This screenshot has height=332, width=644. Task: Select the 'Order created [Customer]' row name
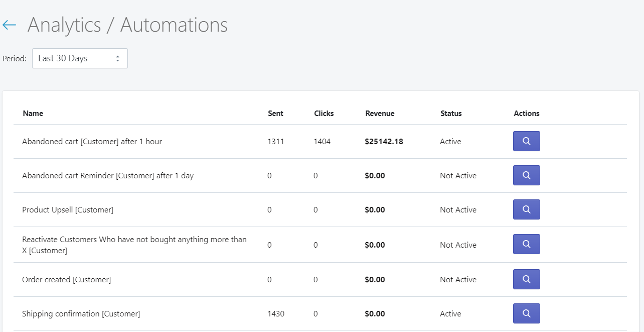[67, 280]
